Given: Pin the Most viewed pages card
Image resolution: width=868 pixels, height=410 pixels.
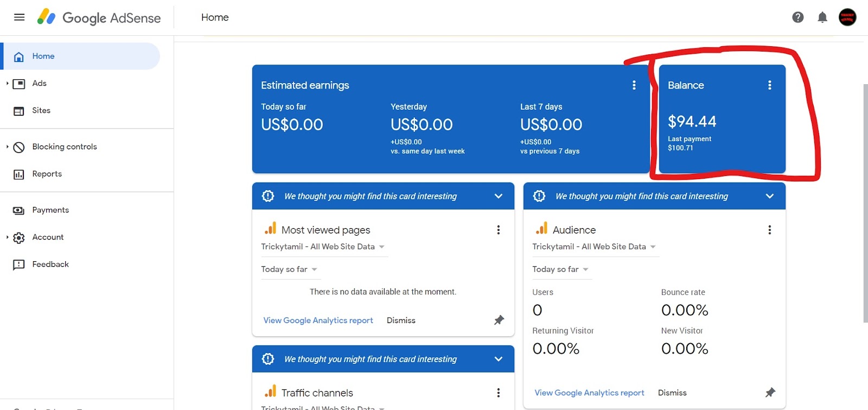Looking at the screenshot, I should click(x=499, y=320).
